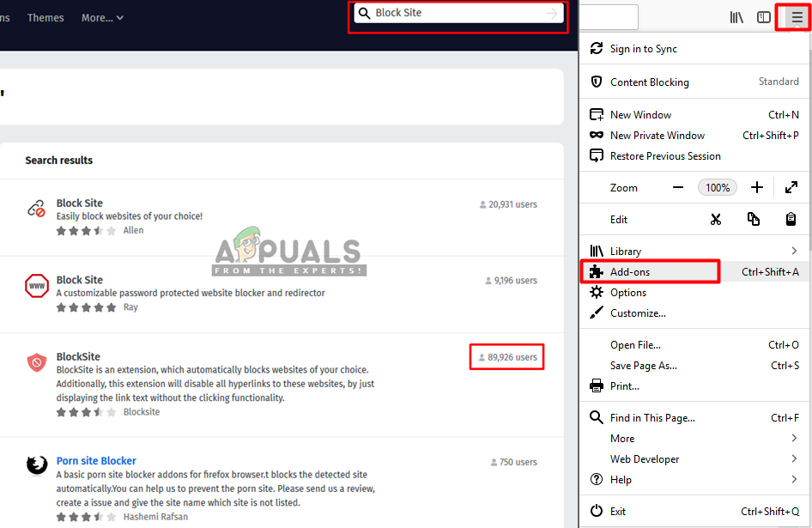Open Add-ons via the puzzle piece icon
This screenshot has height=528, width=812.
click(x=596, y=271)
